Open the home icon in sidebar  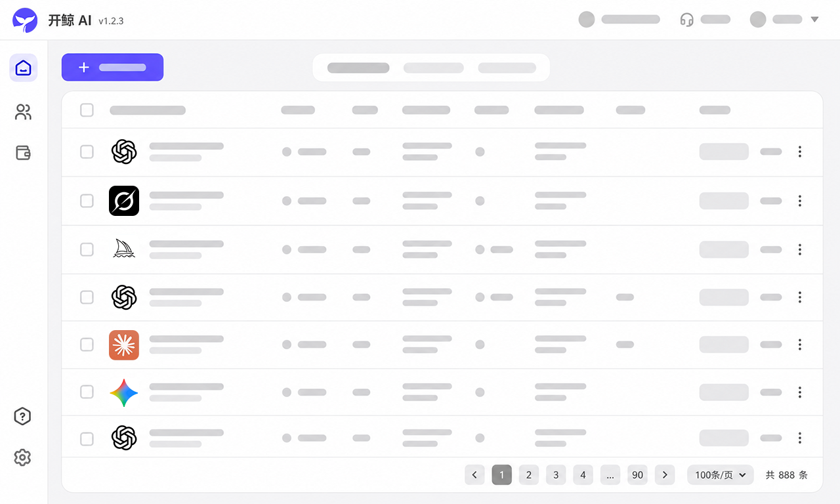tap(24, 68)
